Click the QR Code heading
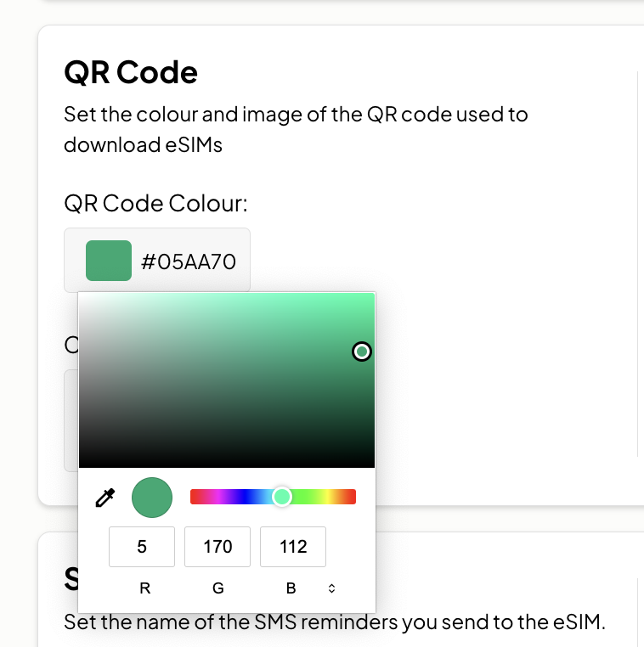This screenshot has width=644, height=647. tap(131, 73)
